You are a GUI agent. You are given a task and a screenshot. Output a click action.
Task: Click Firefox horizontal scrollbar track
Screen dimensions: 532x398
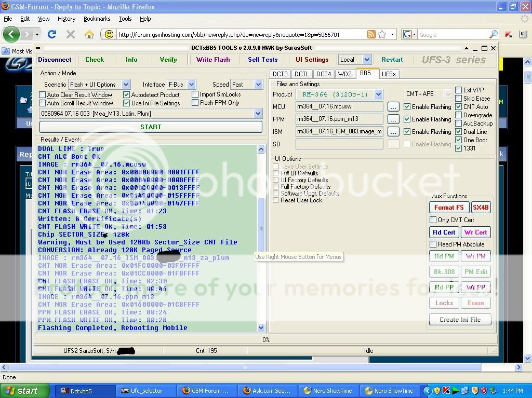[245, 367]
